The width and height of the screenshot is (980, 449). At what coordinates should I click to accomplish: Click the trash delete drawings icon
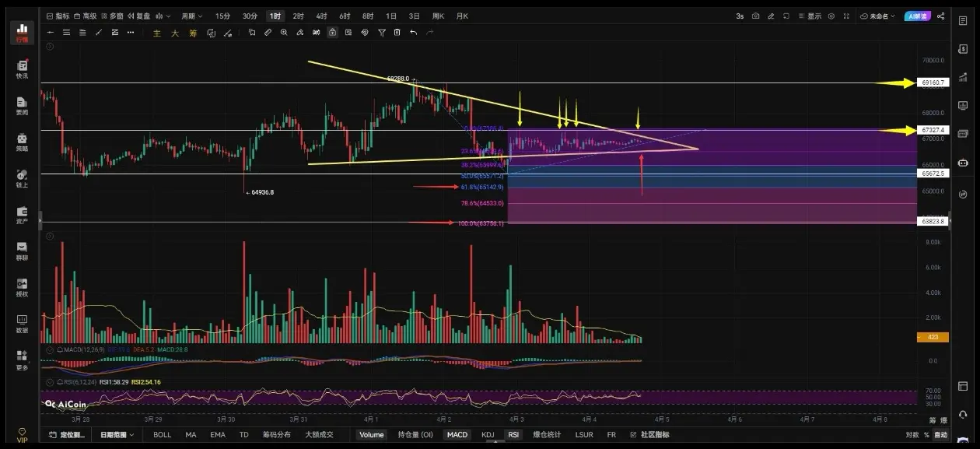397,32
